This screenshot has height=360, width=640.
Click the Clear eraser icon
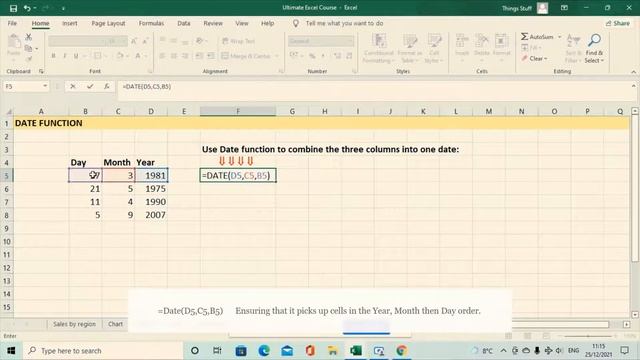pos(524,58)
